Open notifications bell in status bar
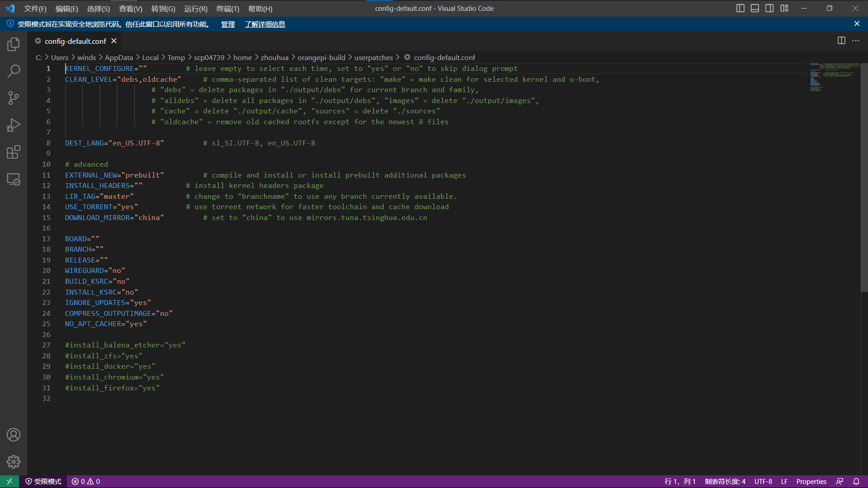The width and height of the screenshot is (868, 488). pos(856,482)
